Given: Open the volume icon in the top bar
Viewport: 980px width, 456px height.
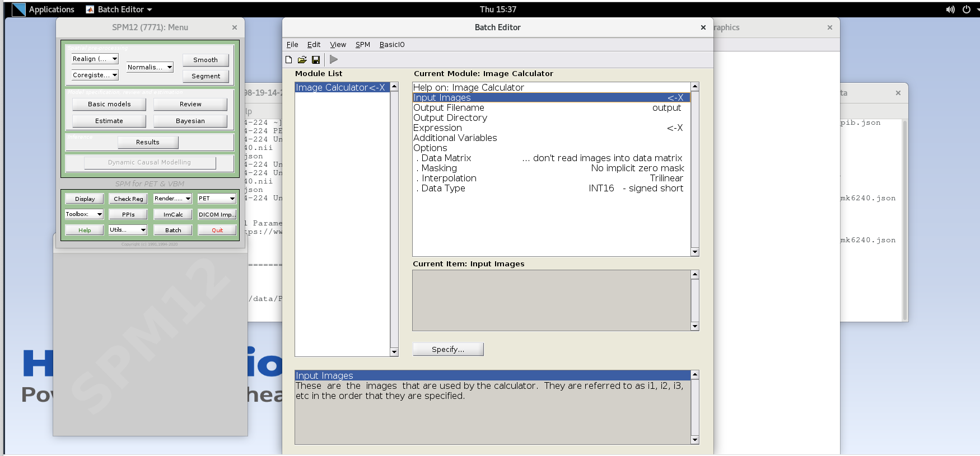Looking at the screenshot, I should point(950,10).
